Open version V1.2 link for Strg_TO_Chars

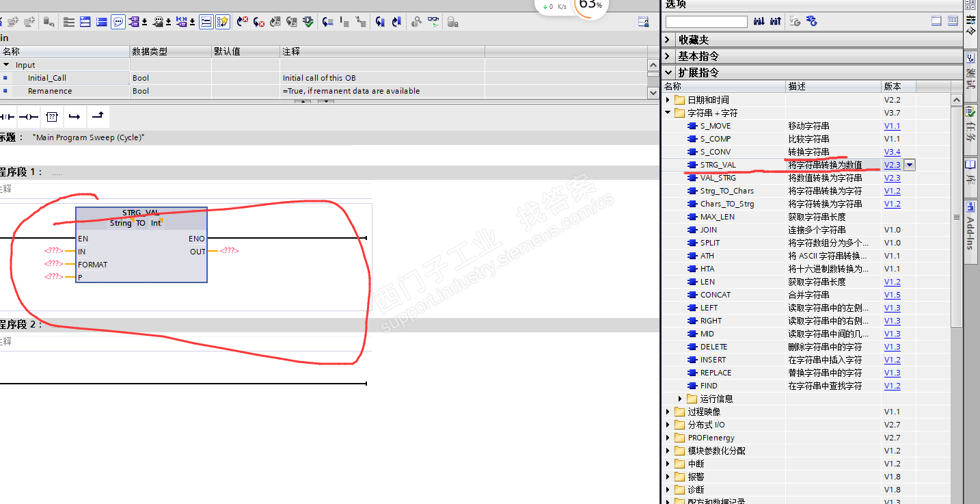click(x=892, y=191)
